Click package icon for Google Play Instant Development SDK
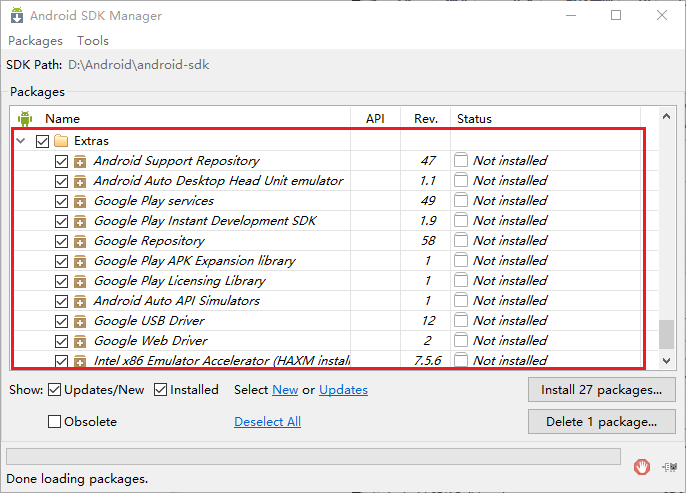This screenshot has width=686, height=493. tap(80, 221)
